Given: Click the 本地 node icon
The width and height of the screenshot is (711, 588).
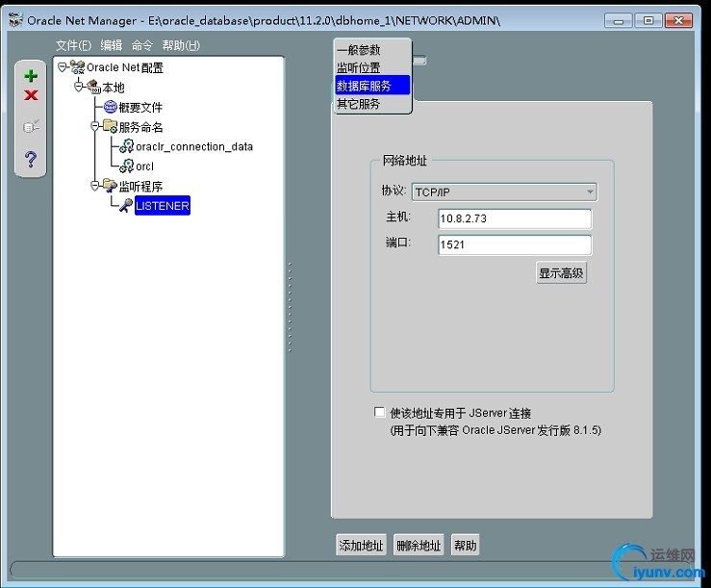Looking at the screenshot, I should point(94,88).
